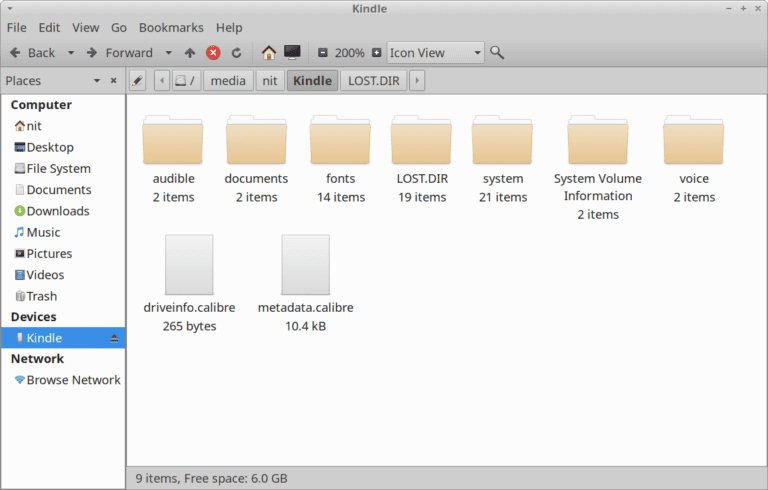Eject the Kindle device
This screenshot has width=768, height=490.
pos(114,338)
